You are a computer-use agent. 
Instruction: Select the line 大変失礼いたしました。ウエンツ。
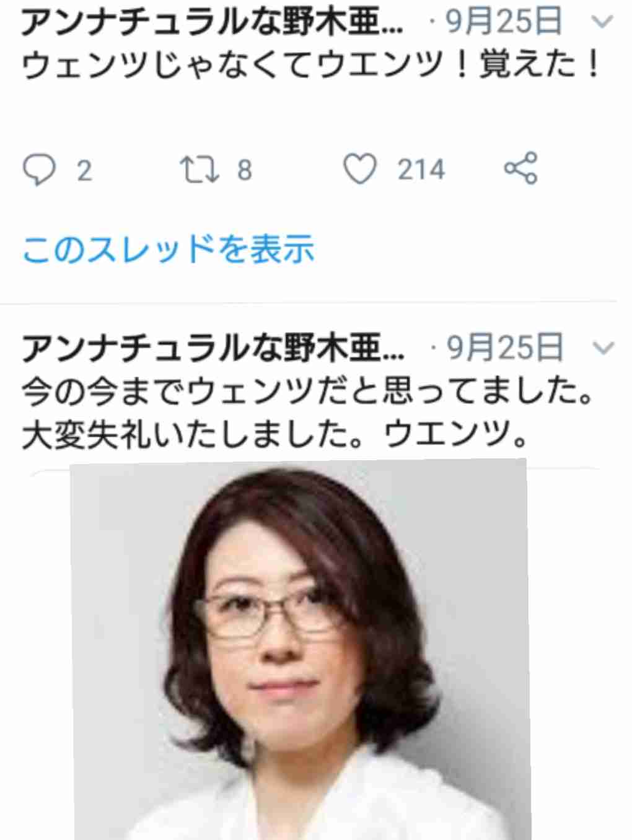275,435
